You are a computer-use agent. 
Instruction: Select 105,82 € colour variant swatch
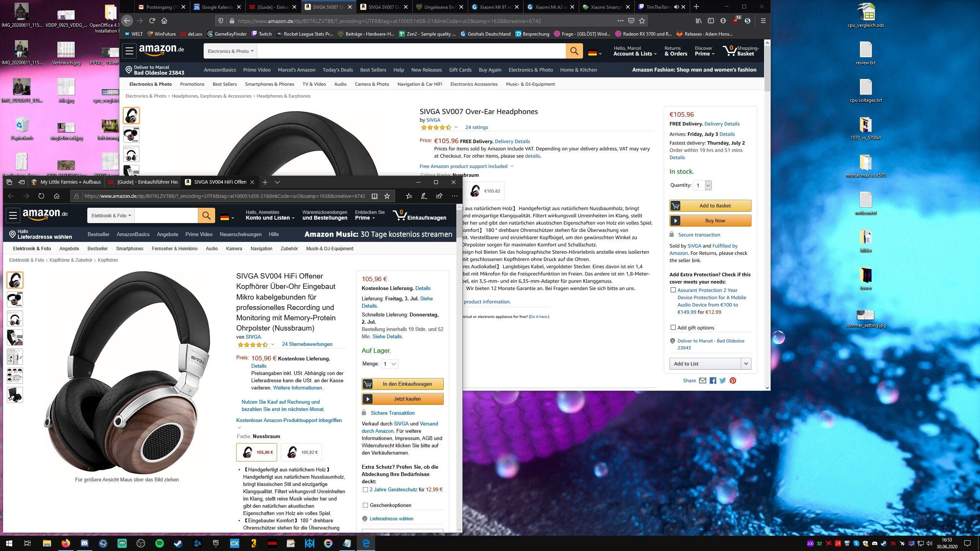(x=301, y=452)
